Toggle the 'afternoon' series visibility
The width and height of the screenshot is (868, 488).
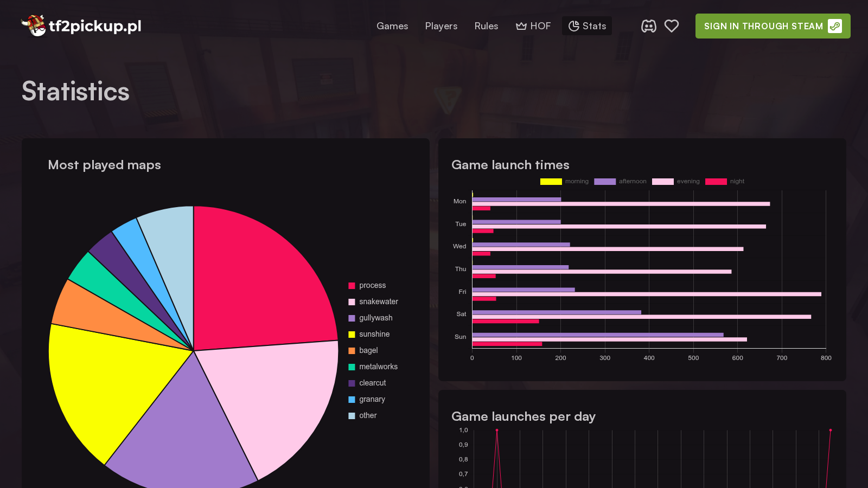click(604, 181)
